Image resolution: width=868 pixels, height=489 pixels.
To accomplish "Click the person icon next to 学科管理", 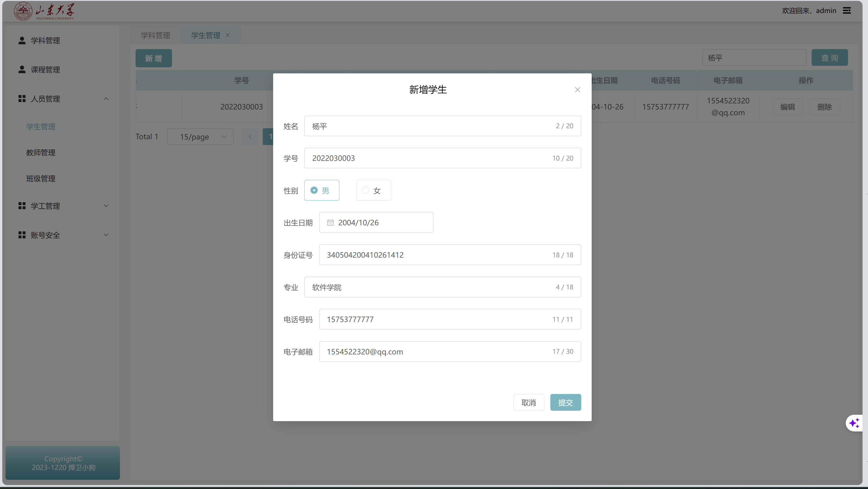I will pyautogui.click(x=22, y=40).
